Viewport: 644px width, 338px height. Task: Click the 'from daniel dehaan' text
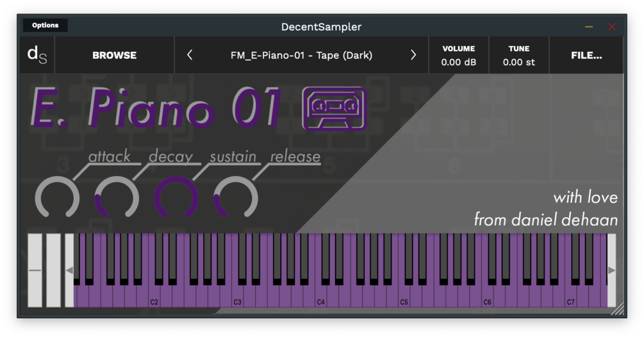coord(546,220)
